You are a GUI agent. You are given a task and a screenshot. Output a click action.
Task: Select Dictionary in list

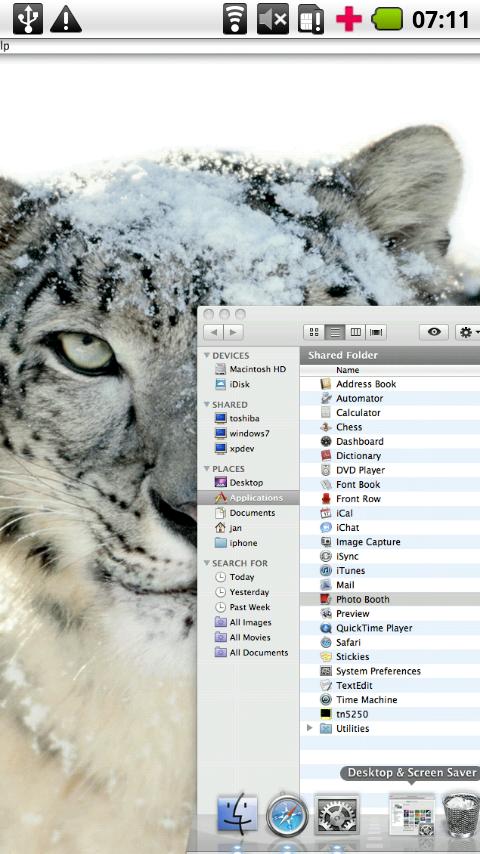coord(390,455)
